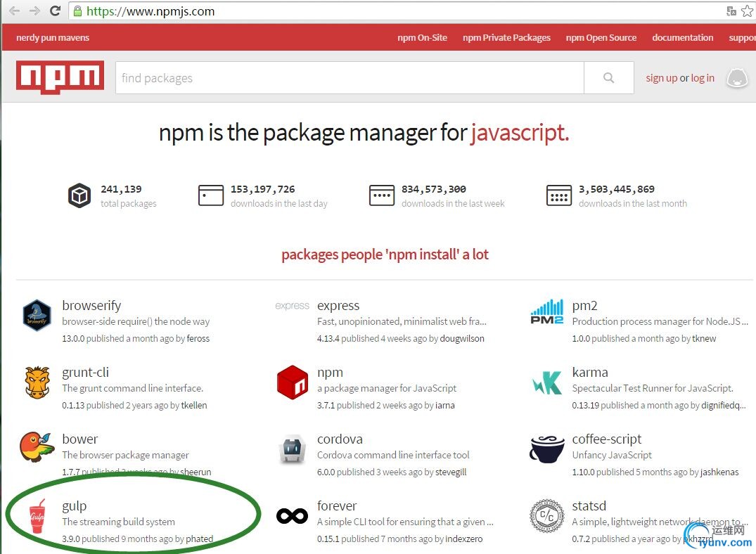Click the npm logo

pos(60,77)
